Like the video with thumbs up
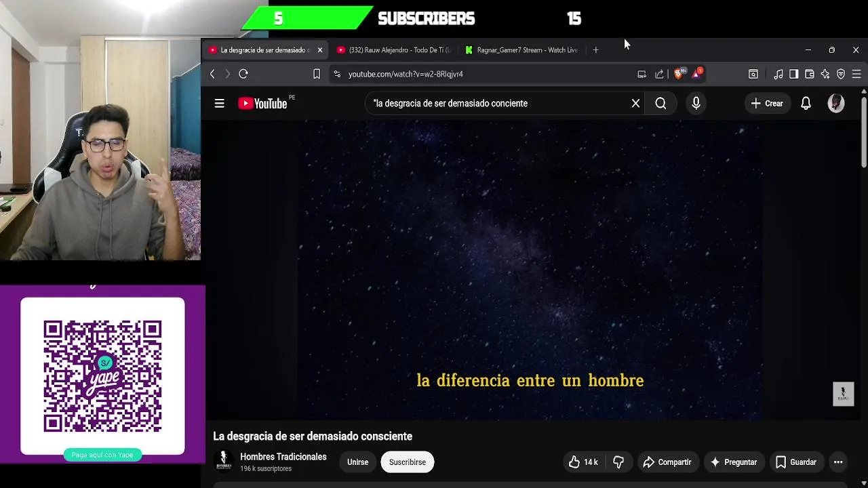 (583, 462)
